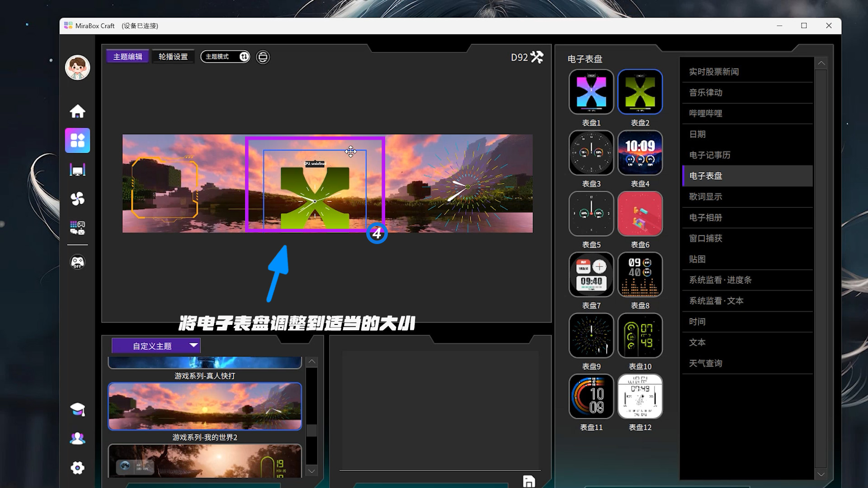The height and width of the screenshot is (488, 868).
Task: Select the 表盘5 dial thumbnail
Action: (x=591, y=214)
